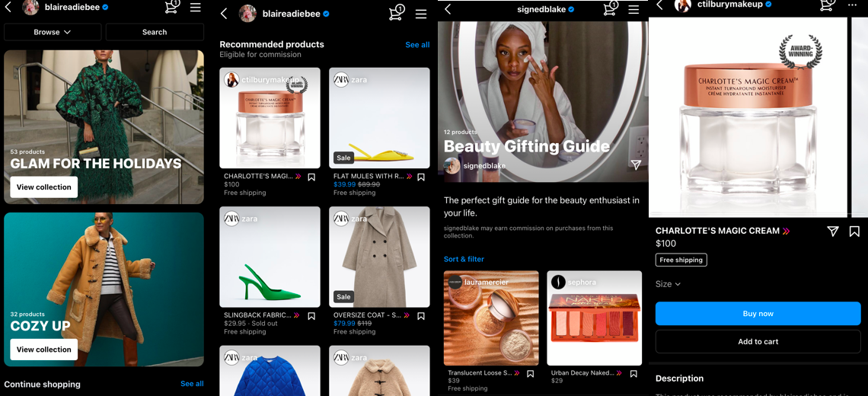Bookmark the Flat Mules product
868x396 pixels.
[421, 177]
